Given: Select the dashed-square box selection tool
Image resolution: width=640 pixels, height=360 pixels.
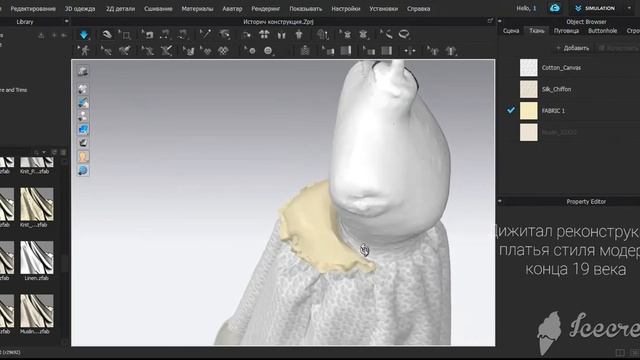Looking at the screenshot, I should (x=125, y=35).
